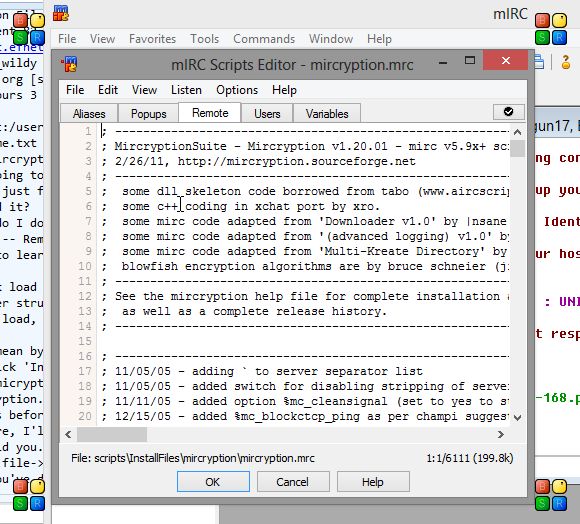The image size is (580, 524).
Task: Minimize the Scripts Editor window
Action: point(443,62)
